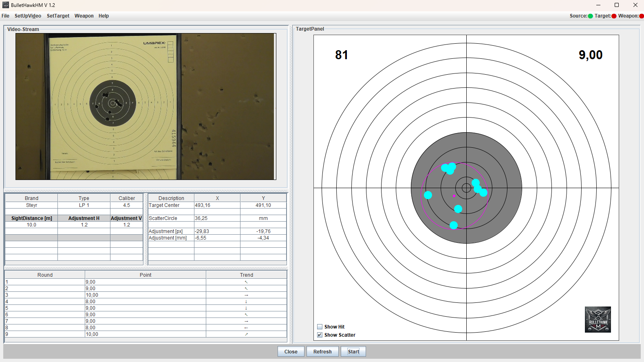Image resolution: width=644 pixels, height=362 pixels.
Task: Click the red Target status indicator
Action: (x=614, y=16)
